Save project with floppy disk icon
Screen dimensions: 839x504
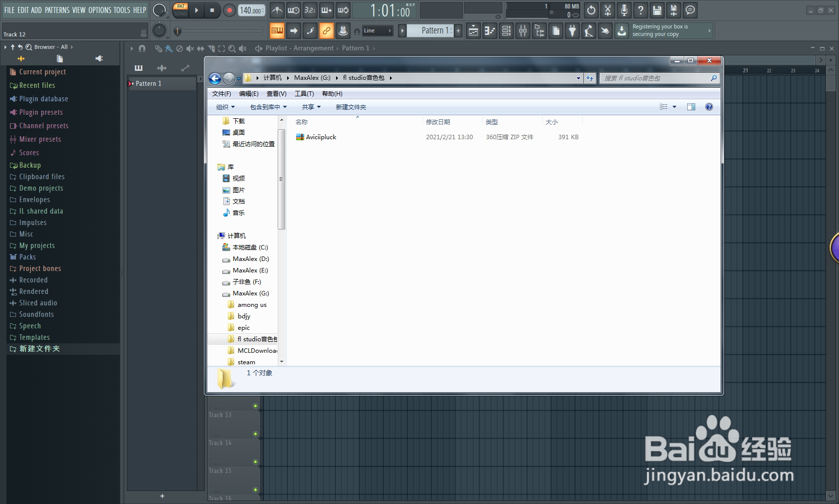point(657,10)
